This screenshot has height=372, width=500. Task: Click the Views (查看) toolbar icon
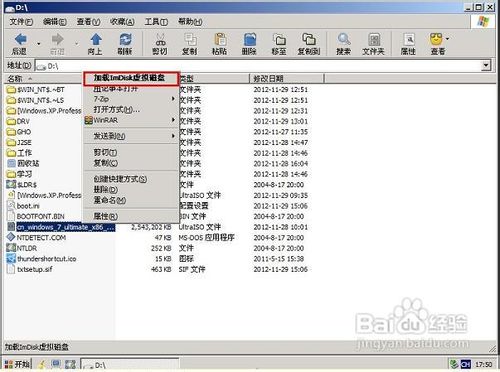(x=436, y=40)
